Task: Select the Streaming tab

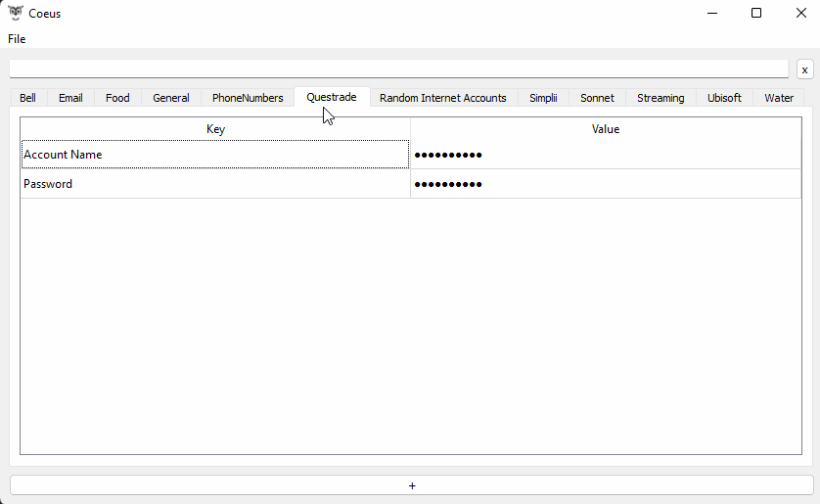Action: (661, 98)
